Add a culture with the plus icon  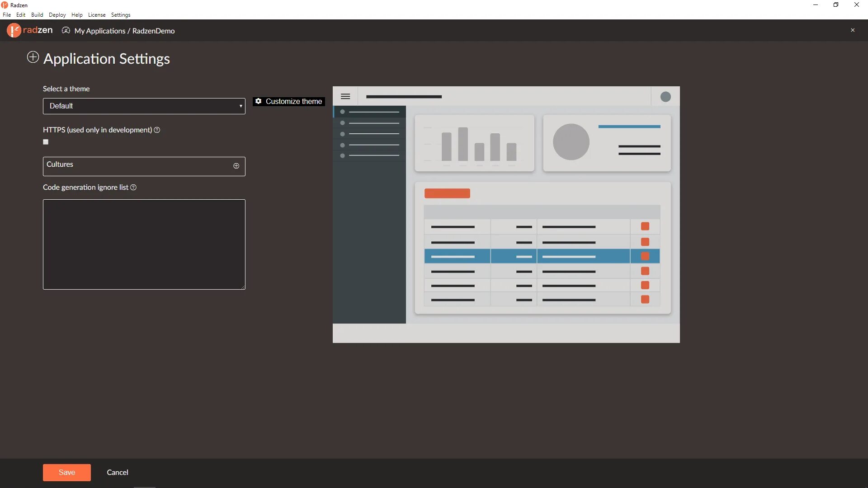pyautogui.click(x=236, y=166)
